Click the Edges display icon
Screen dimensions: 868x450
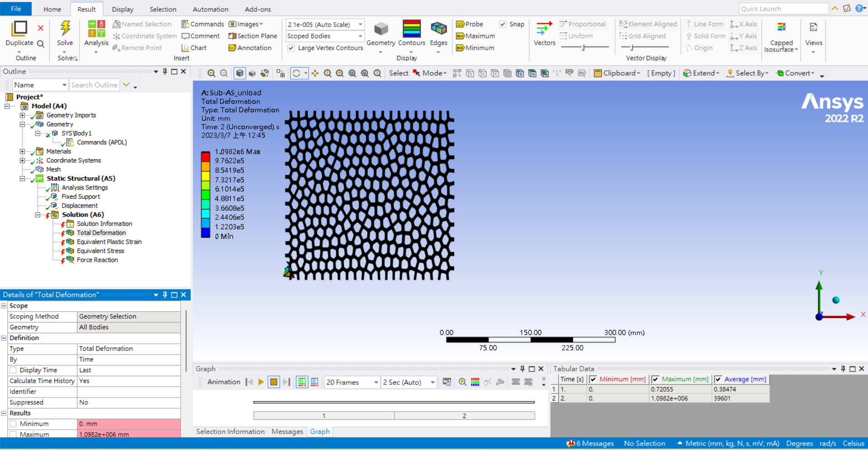point(438,29)
